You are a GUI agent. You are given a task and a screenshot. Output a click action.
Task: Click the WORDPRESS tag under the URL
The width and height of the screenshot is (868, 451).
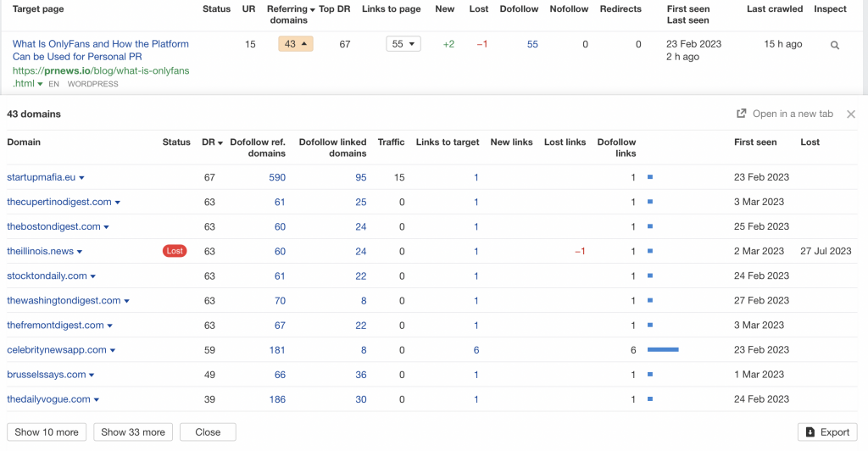93,84
